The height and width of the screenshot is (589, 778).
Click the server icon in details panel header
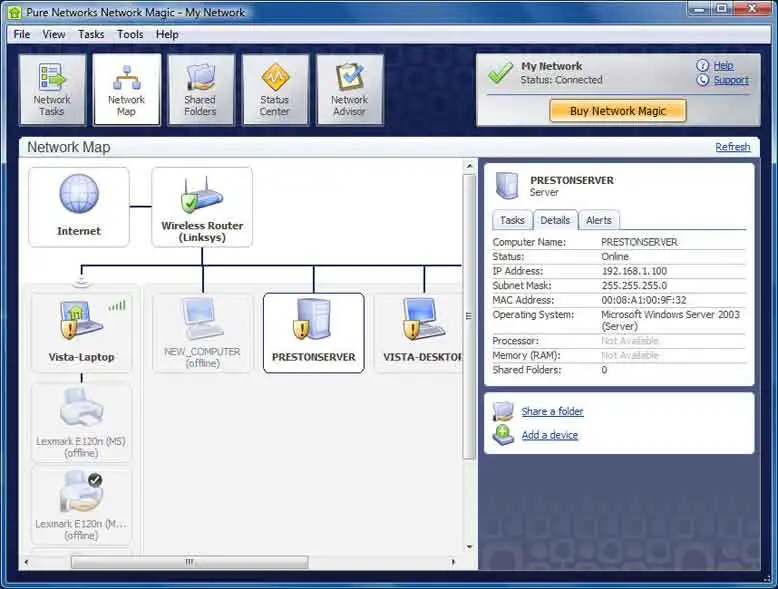coord(507,186)
